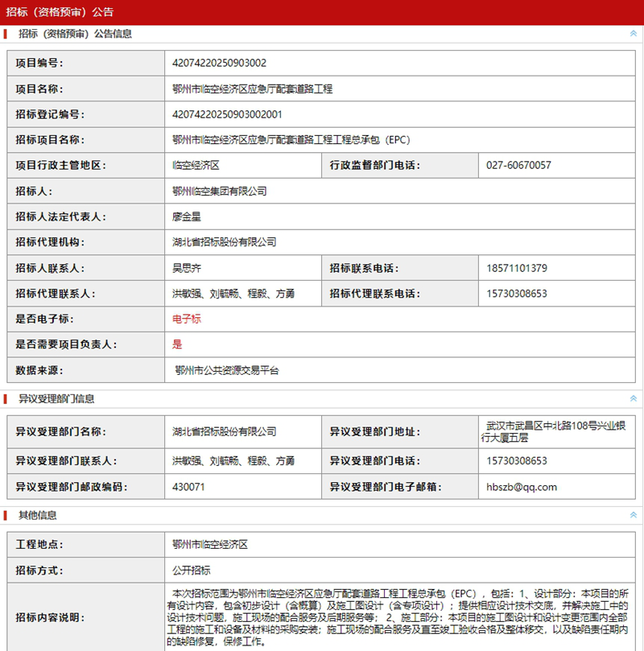Click the postal code 430071
The height and width of the screenshot is (651, 644).
[x=188, y=487]
